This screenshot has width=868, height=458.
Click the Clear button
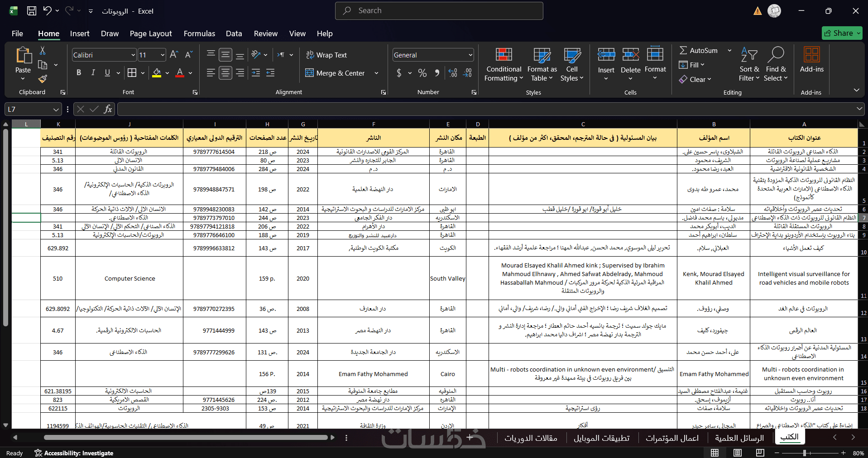pos(695,79)
